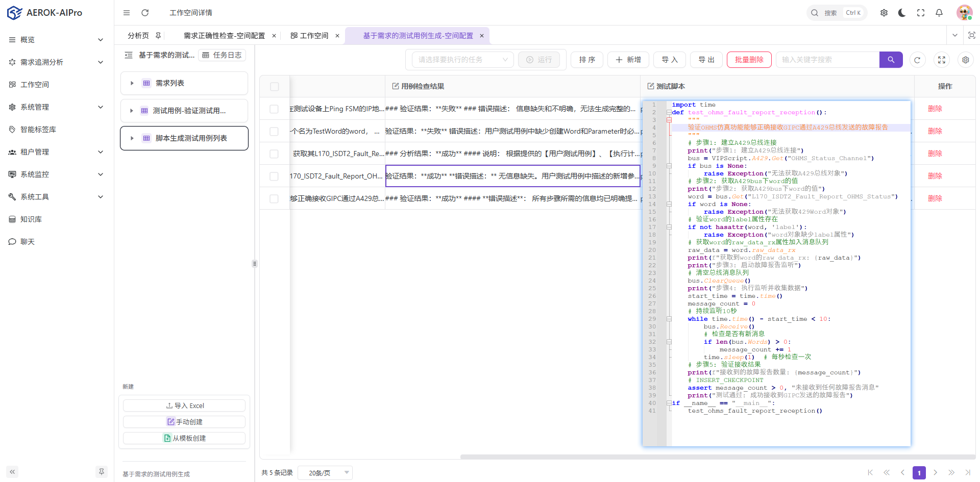Select the checkbox on the last row

274,198
